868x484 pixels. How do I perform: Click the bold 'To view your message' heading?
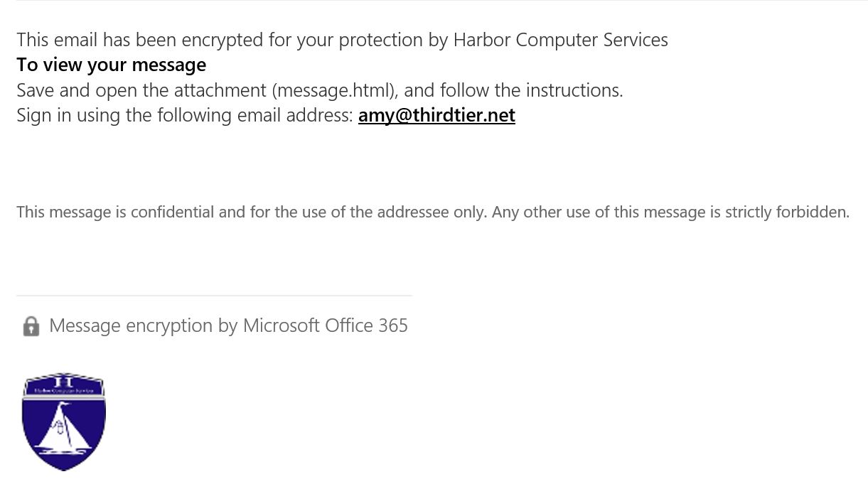pyautogui.click(x=112, y=65)
